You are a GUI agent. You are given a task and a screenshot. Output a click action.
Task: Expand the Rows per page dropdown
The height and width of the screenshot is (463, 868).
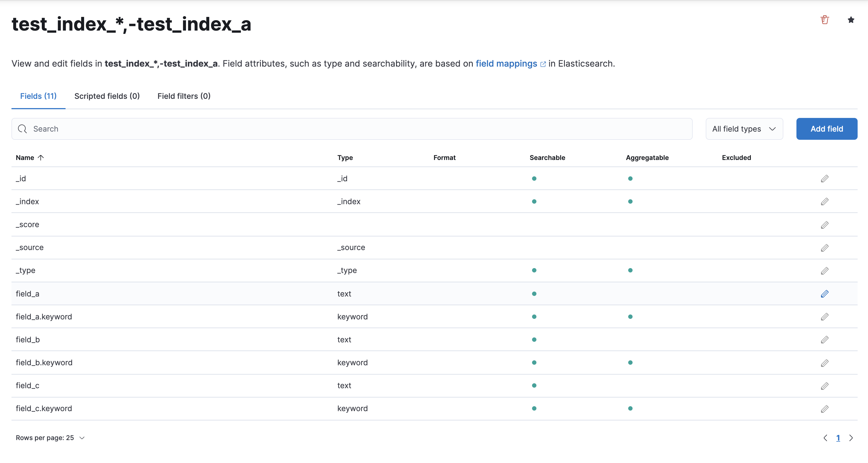tap(51, 438)
